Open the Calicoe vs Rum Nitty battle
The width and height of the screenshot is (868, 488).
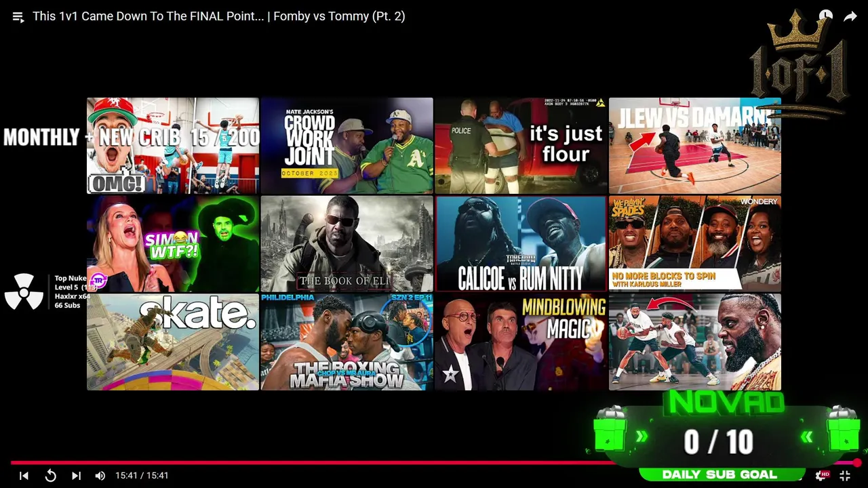point(521,244)
